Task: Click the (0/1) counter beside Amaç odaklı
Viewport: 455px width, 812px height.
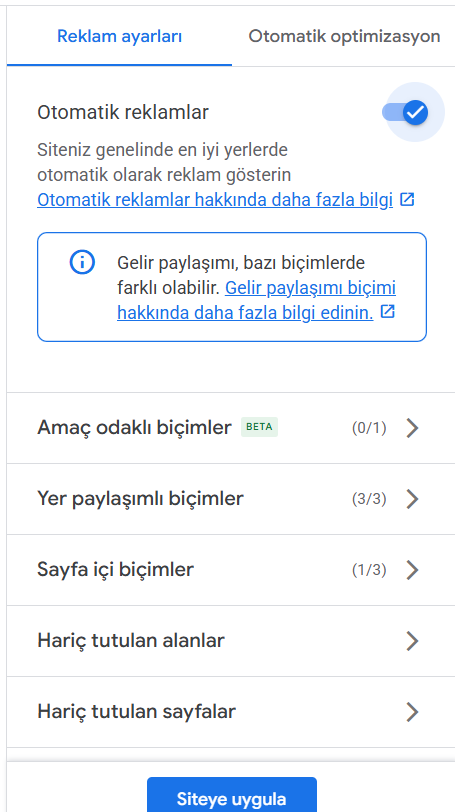Action: coord(369,428)
